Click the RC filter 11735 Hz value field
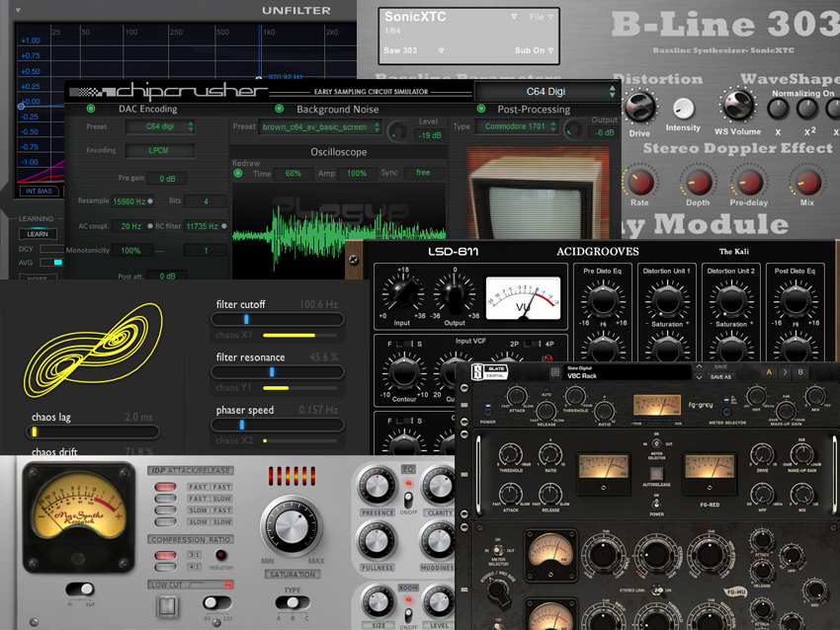 coord(206,226)
